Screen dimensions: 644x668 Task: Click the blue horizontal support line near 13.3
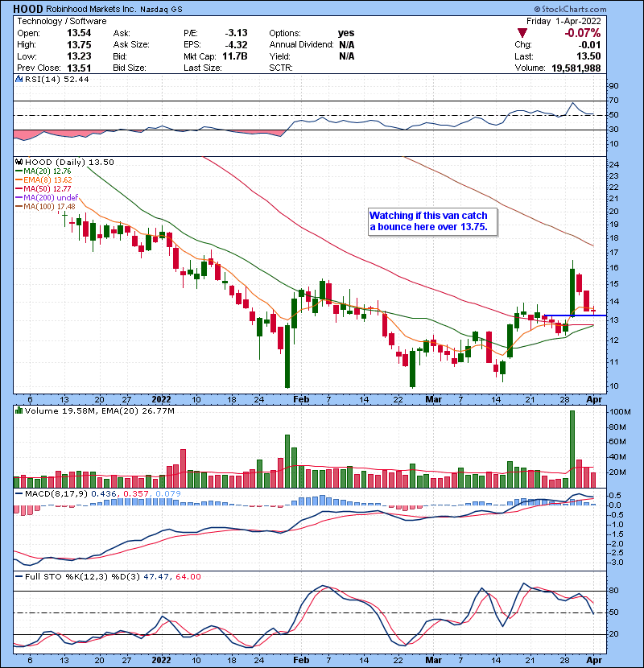coord(575,315)
